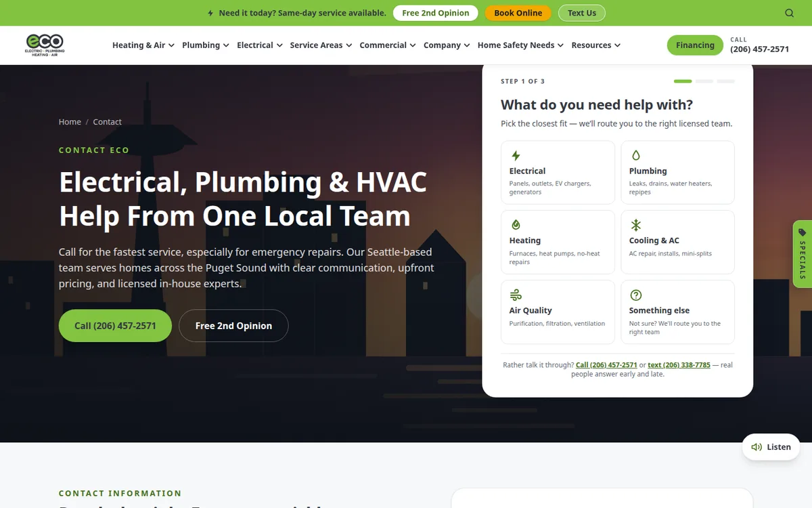Select the Heating service card
This screenshot has width=812, height=508.
[x=558, y=242]
